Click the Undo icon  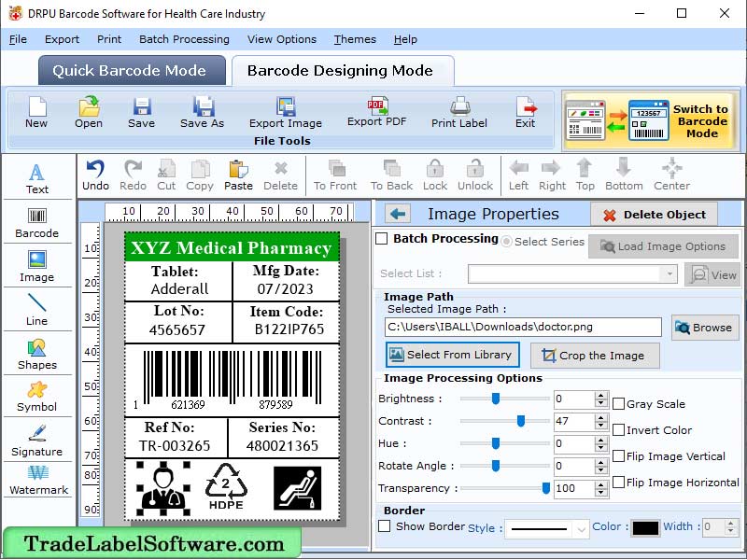coord(96,175)
